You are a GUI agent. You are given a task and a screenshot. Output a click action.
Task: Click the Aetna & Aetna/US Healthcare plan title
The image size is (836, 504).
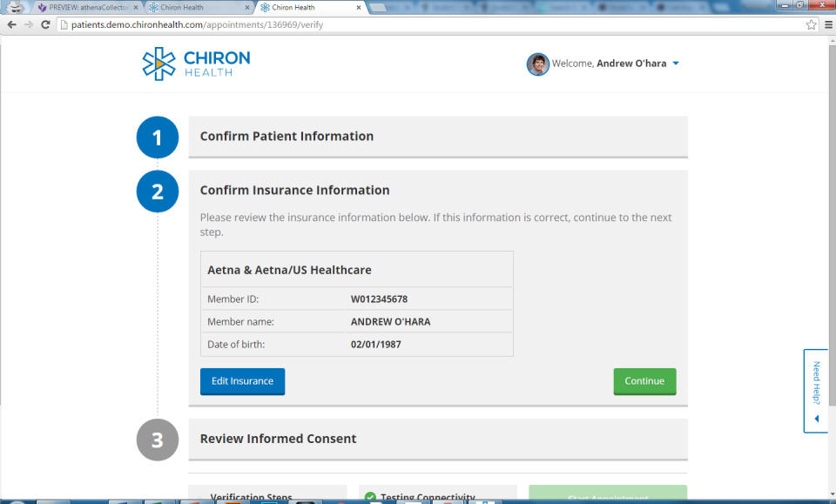[x=289, y=270]
